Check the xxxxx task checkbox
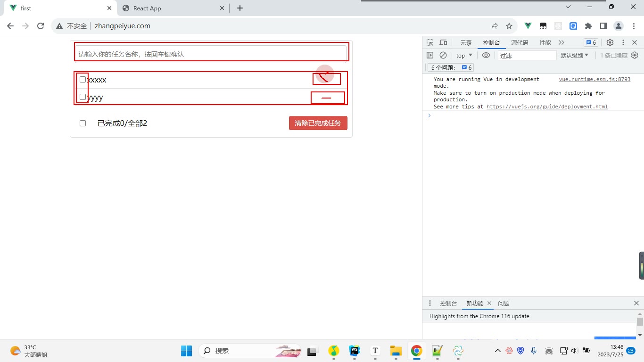 (83, 80)
